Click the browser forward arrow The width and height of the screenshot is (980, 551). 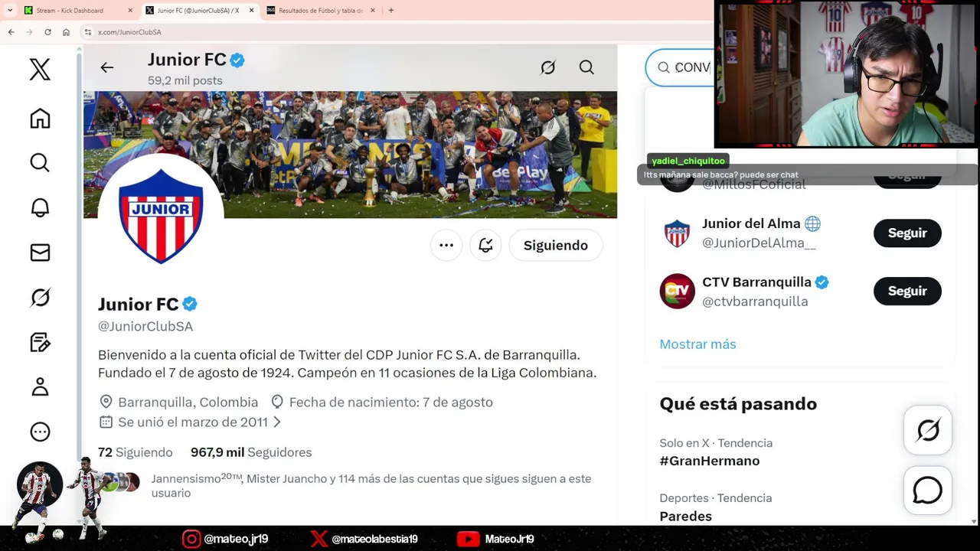point(29,32)
